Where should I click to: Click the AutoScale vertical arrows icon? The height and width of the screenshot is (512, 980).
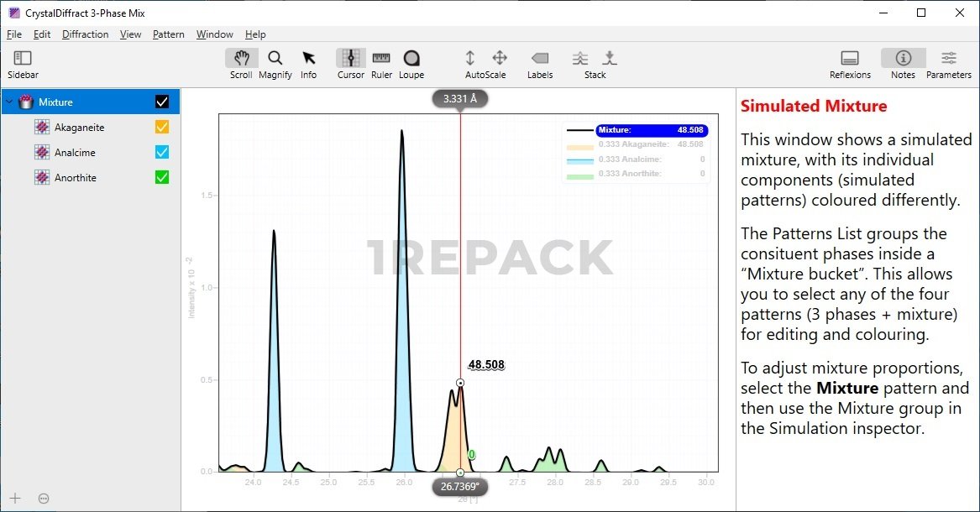[x=470, y=58]
